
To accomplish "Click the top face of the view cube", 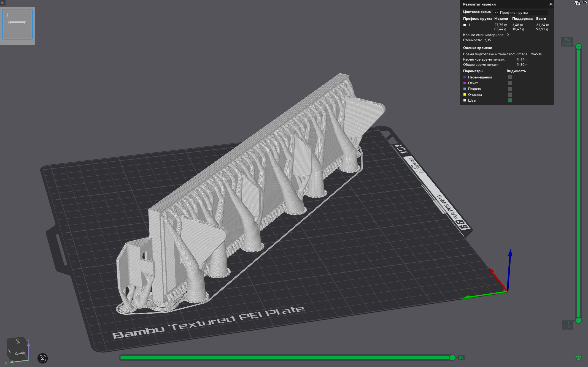I will 18,342.
